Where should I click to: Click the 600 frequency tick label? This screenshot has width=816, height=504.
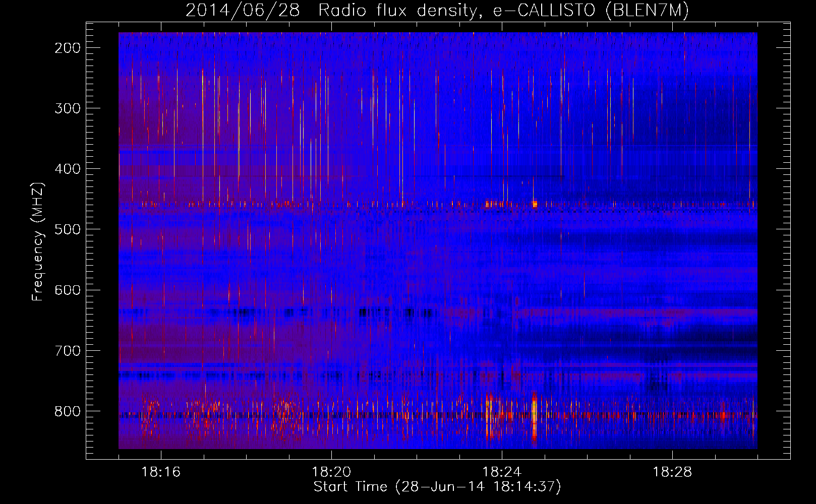(68, 290)
